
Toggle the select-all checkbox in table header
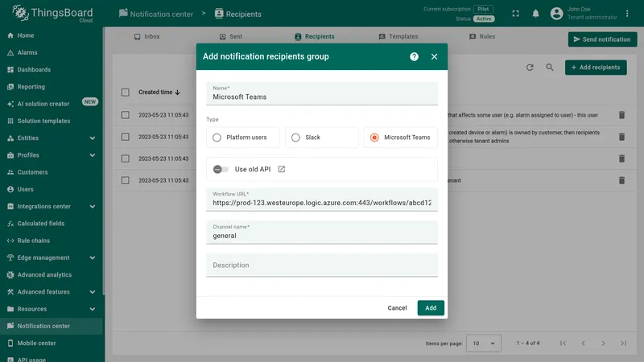pyautogui.click(x=126, y=93)
